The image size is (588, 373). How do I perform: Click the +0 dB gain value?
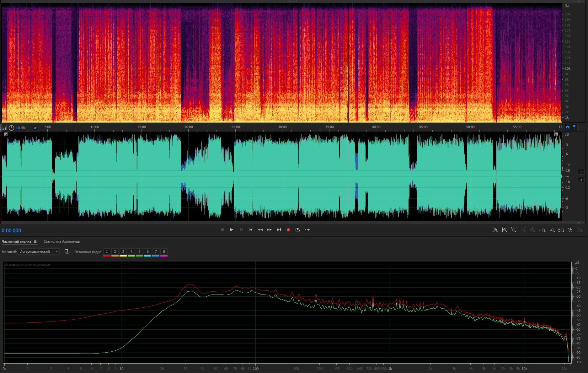[x=20, y=128]
